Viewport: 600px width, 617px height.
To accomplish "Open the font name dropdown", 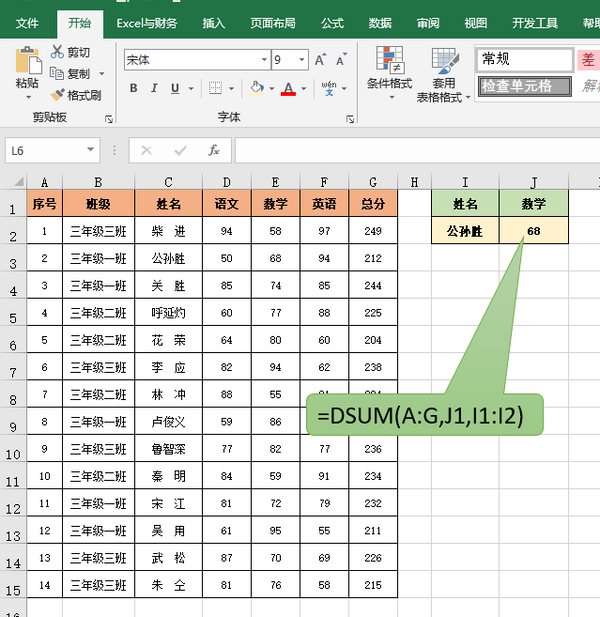I will [264, 60].
